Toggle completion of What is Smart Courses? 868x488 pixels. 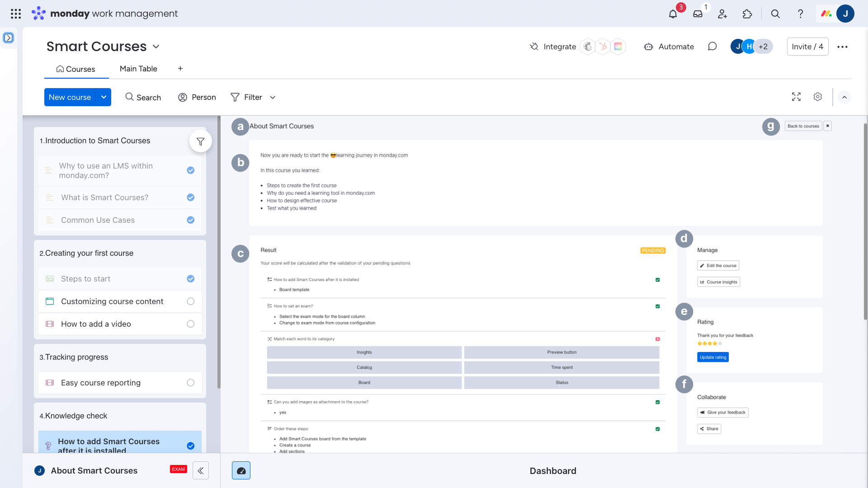(191, 197)
